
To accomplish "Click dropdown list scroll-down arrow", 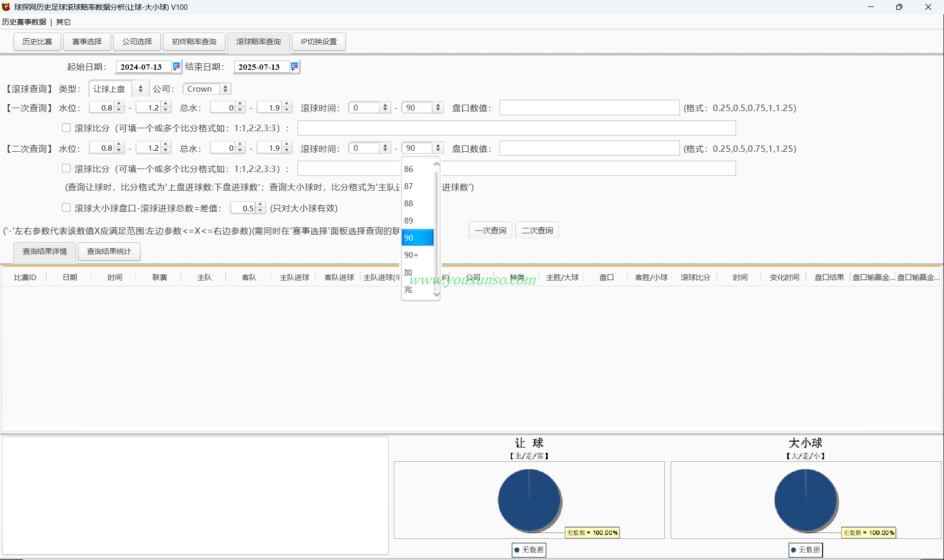I will [x=437, y=294].
